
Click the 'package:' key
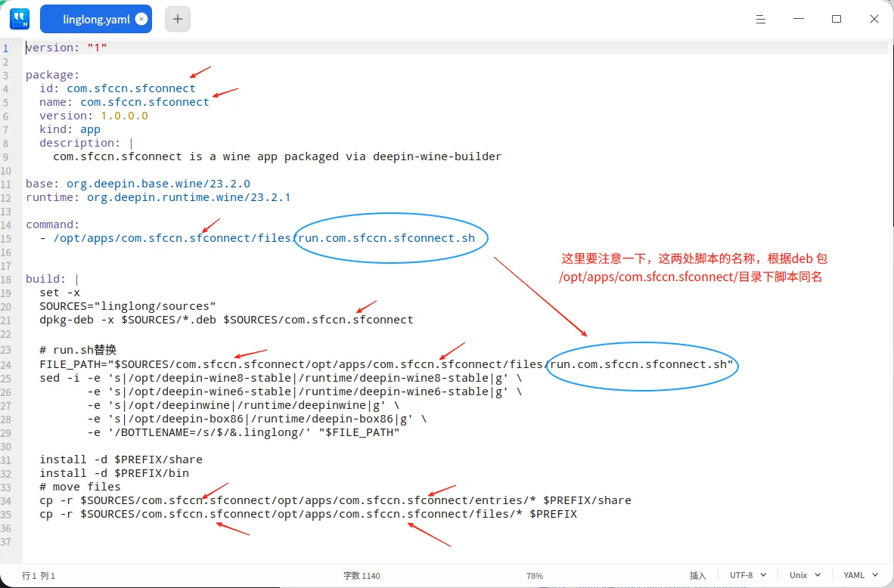pyautogui.click(x=52, y=75)
